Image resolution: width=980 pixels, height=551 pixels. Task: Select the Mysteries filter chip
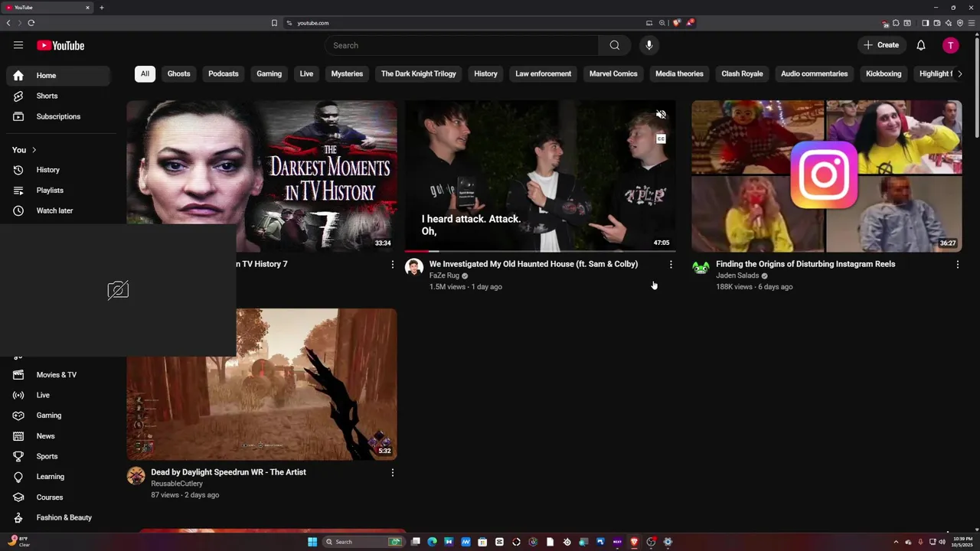coord(347,73)
